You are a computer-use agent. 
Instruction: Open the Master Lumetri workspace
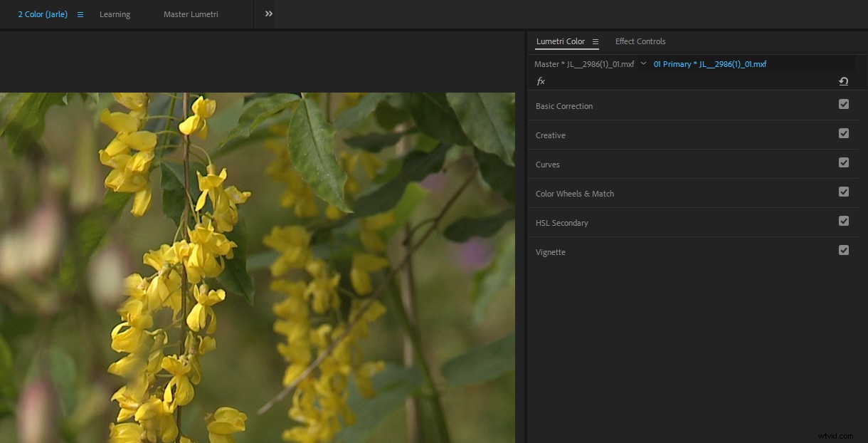pyautogui.click(x=191, y=14)
